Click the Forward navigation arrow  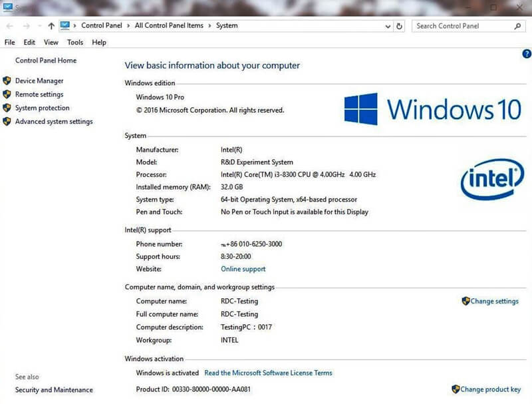(x=26, y=26)
